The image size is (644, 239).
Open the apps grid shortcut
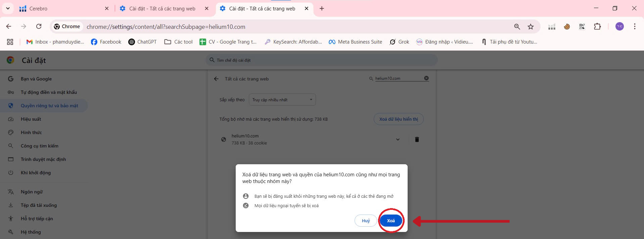pyautogui.click(x=10, y=42)
